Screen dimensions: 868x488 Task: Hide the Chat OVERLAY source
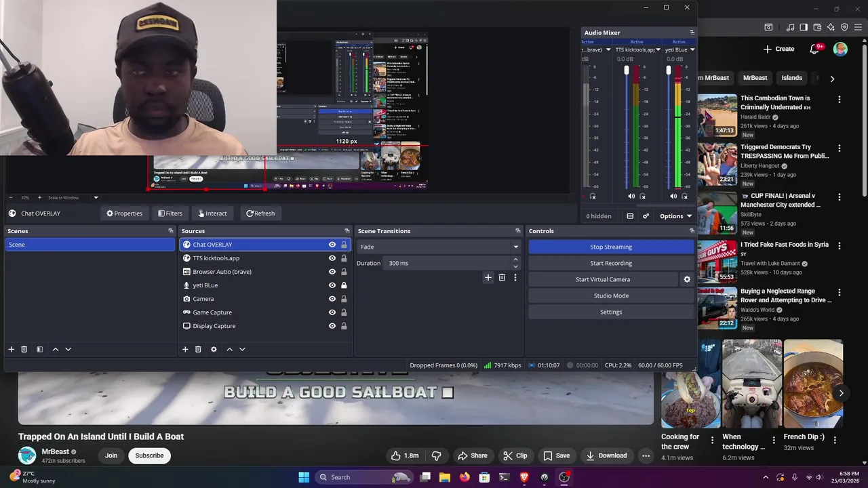332,245
